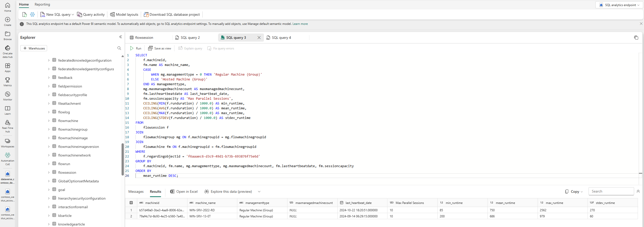Click Save as view button
The height and width of the screenshot is (227, 644).
point(160,48)
